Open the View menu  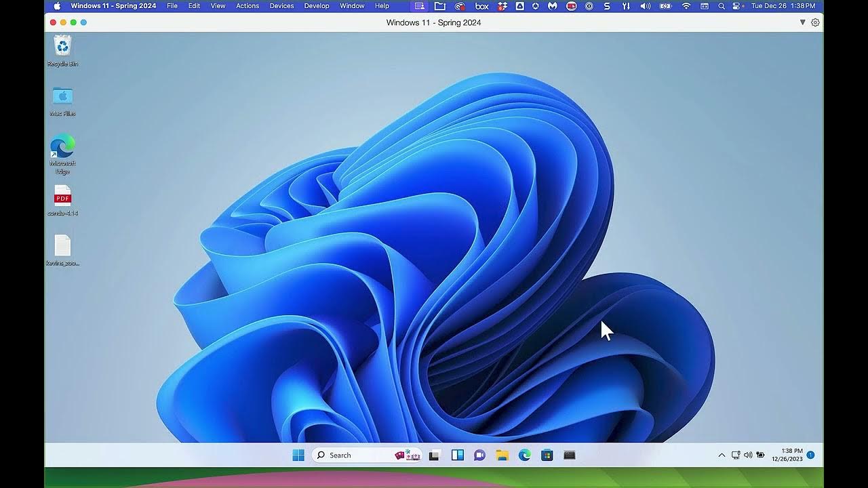pos(218,5)
